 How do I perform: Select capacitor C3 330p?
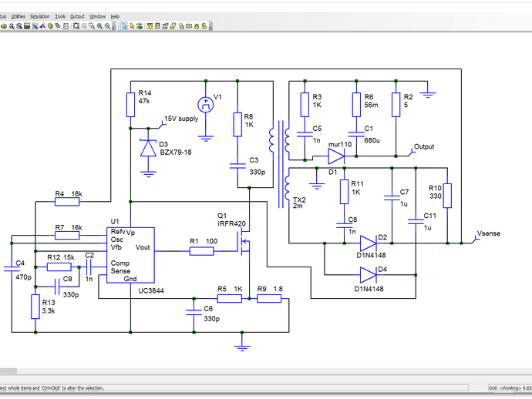pyautogui.click(x=237, y=166)
